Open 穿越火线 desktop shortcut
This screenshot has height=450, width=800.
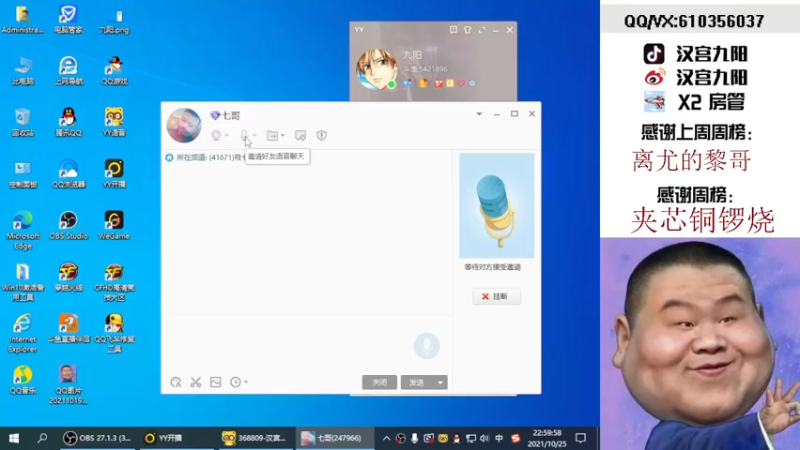click(68, 277)
